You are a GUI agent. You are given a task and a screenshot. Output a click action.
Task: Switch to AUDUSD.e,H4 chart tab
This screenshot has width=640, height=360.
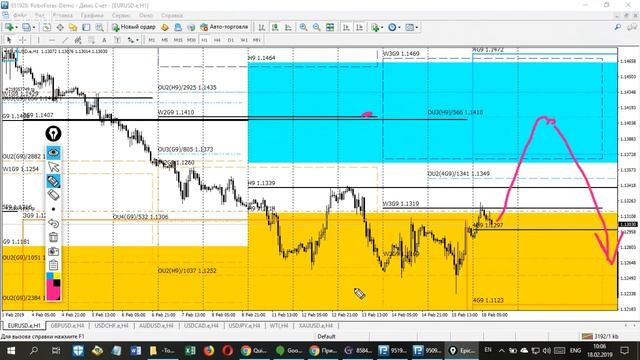click(x=156, y=326)
